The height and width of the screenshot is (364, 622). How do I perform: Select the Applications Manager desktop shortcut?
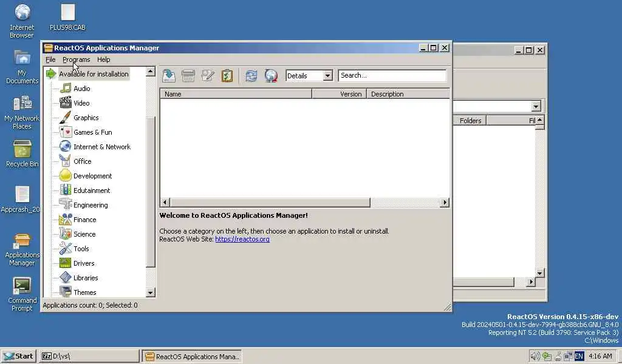point(22,249)
